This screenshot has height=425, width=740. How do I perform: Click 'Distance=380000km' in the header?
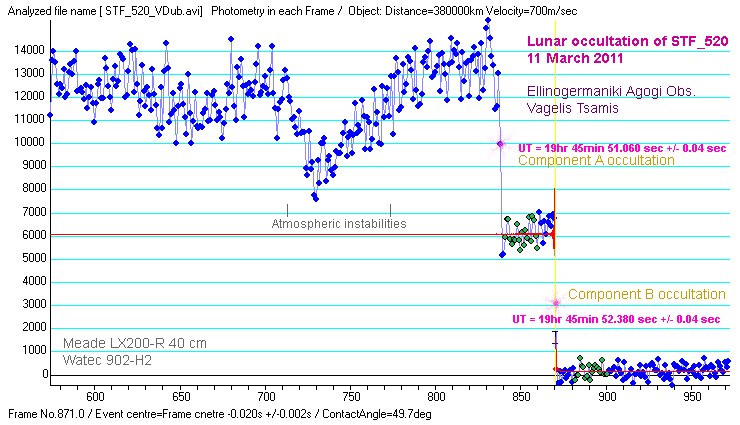(434, 11)
